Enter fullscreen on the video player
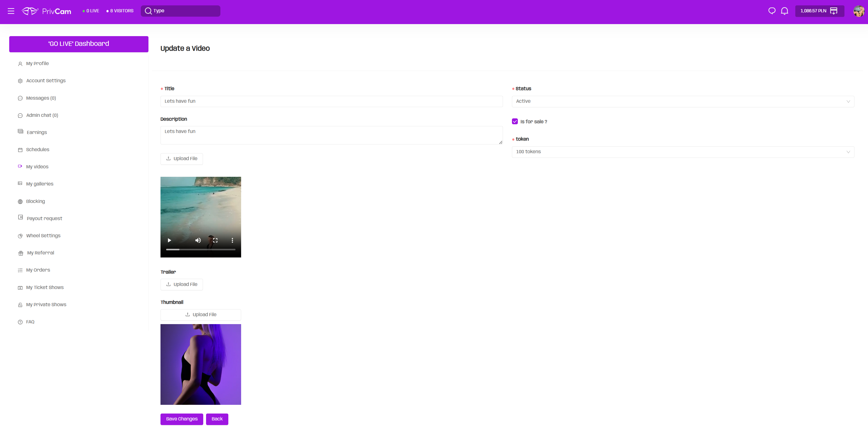Image resolution: width=868 pixels, height=433 pixels. 215,240
